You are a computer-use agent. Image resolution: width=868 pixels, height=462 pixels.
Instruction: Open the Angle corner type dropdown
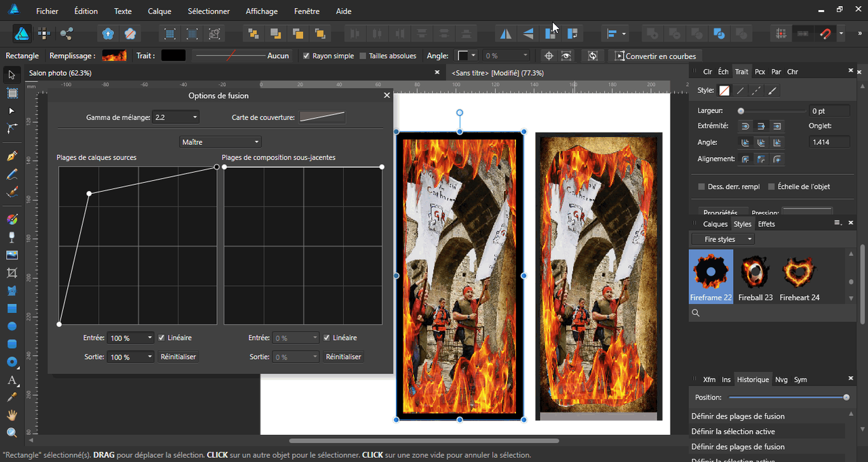click(x=467, y=56)
